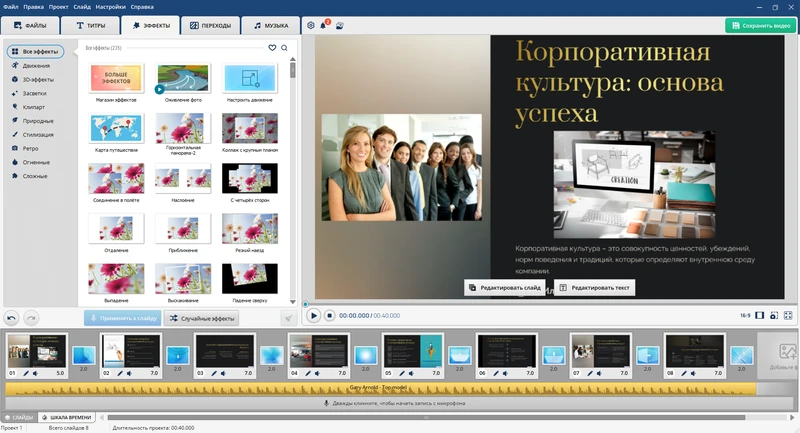Edit slide 06 using its pencil icon
The width and height of the screenshot is (800, 433).
pos(496,373)
